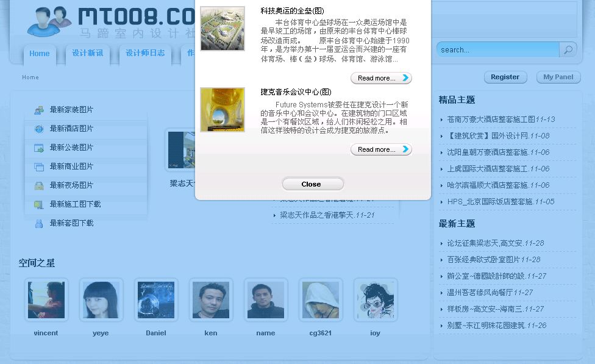Click the username cg3621
The height and width of the screenshot is (364, 595).
(x=321, y=333)
